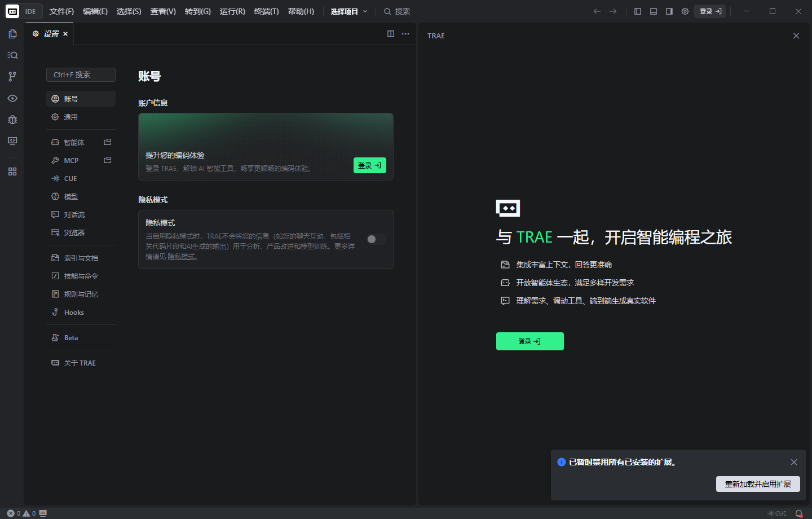Image resolution: width=812 pixels, height=519 pixels.
Task: Switch to IDE mode button
Action: click(x=30, y=11)
